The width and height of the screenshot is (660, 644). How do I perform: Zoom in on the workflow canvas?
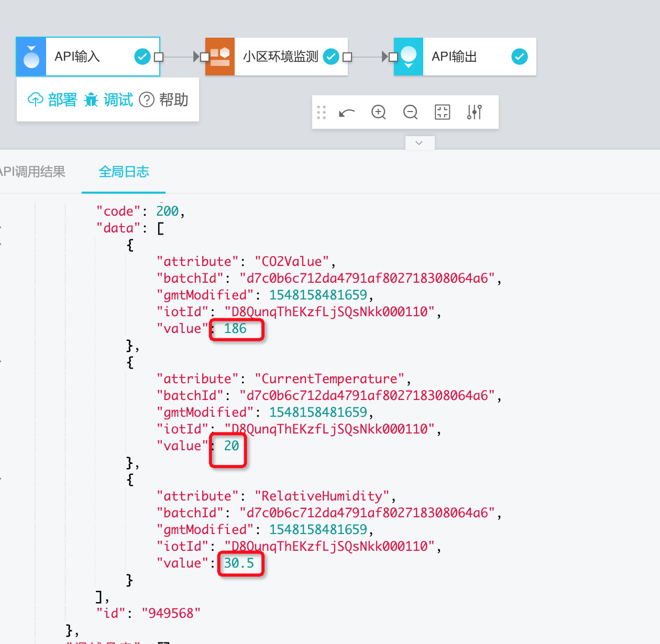379,112
